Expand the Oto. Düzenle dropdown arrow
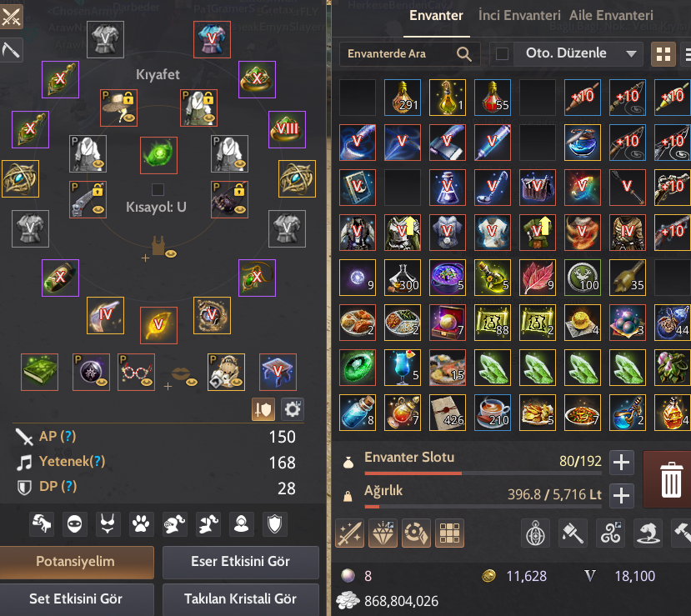The height and width of the screenshot is (616, 691). (631, 53)
